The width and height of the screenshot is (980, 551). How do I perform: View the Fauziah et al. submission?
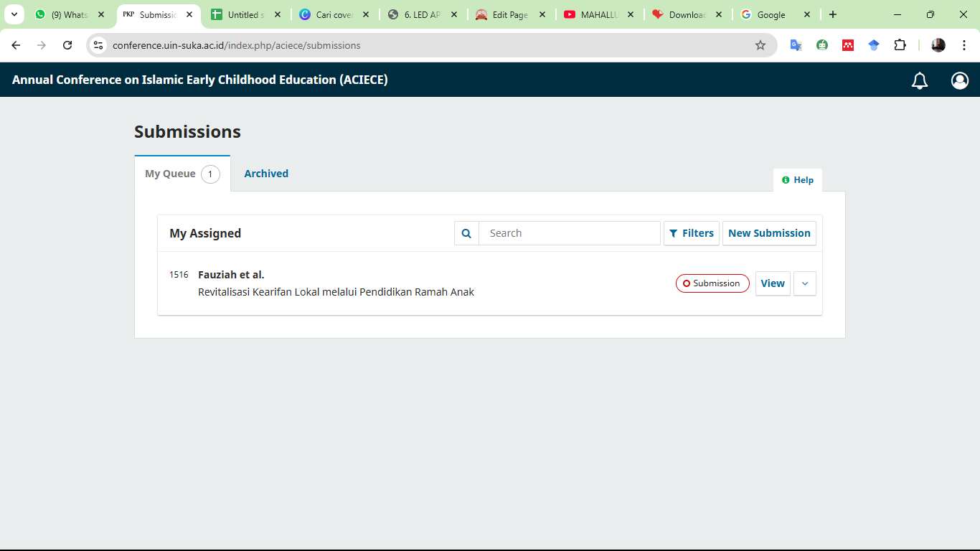pyautogui.click(x=772, y=283)
